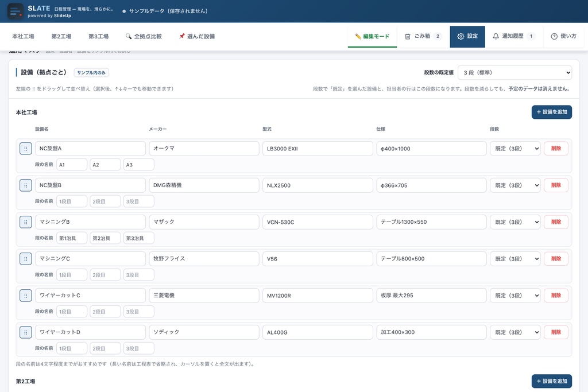Image resolution: width=588 pixels, height=392 pixels.
Task: Click drag handle icon for NC旋盤A row
Action: [25, 149]
